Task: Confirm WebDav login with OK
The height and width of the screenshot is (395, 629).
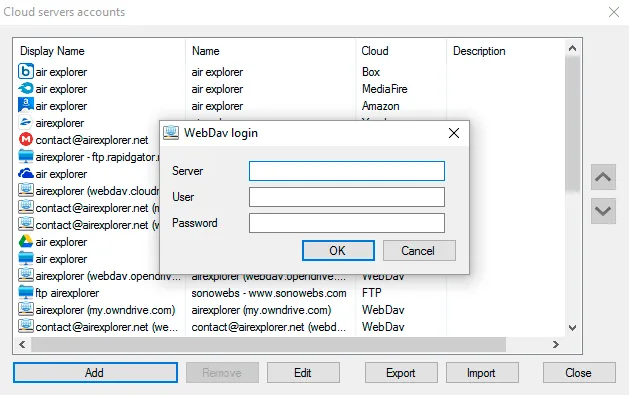Action: tap(338, 251)
